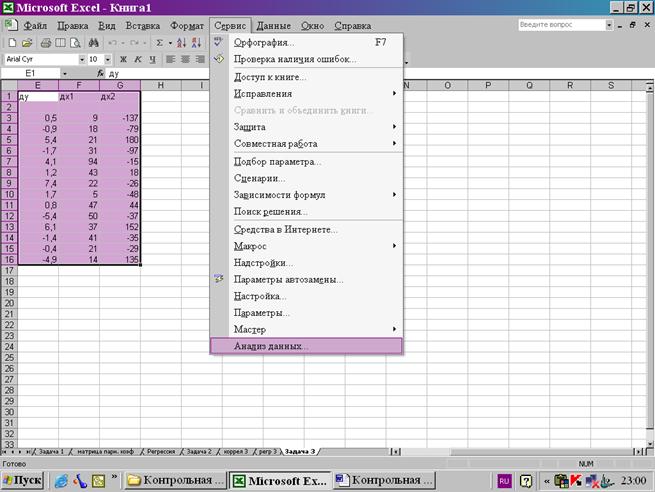
Task: Sort ascending with the A-Z icon
Action: tap(181, 43)
